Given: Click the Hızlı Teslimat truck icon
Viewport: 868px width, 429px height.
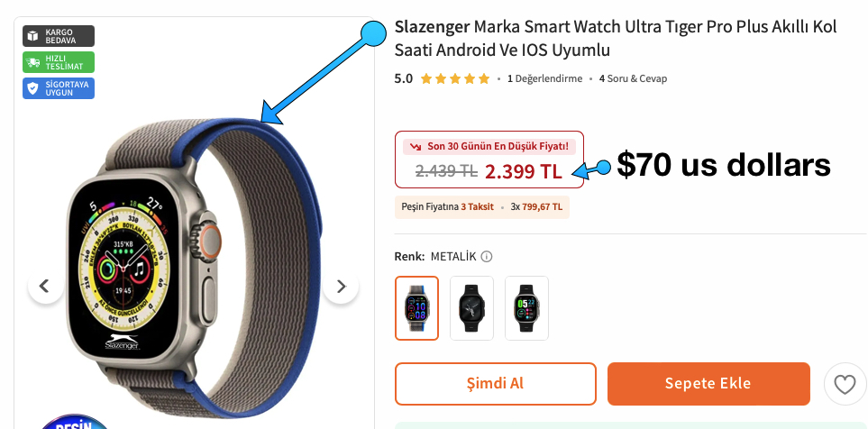Looking at the screenshot, I should (33, 62).
